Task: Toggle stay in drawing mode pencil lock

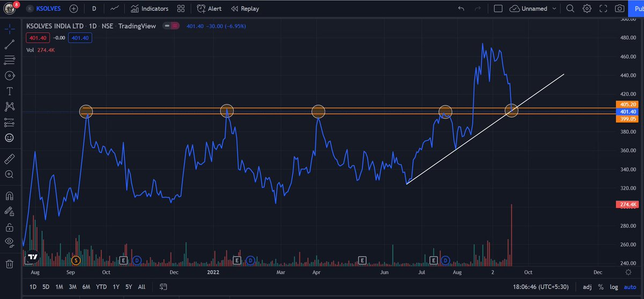Action: [x=9, y=211]
